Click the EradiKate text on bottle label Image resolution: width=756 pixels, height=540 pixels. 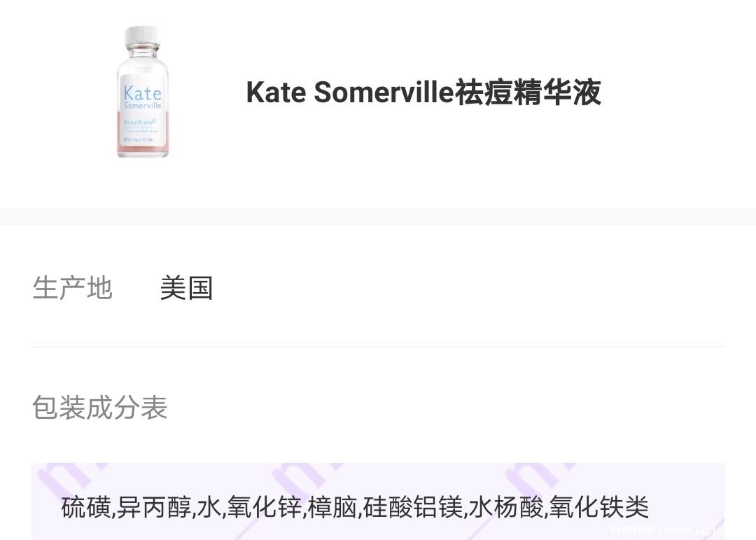[140, 122]
